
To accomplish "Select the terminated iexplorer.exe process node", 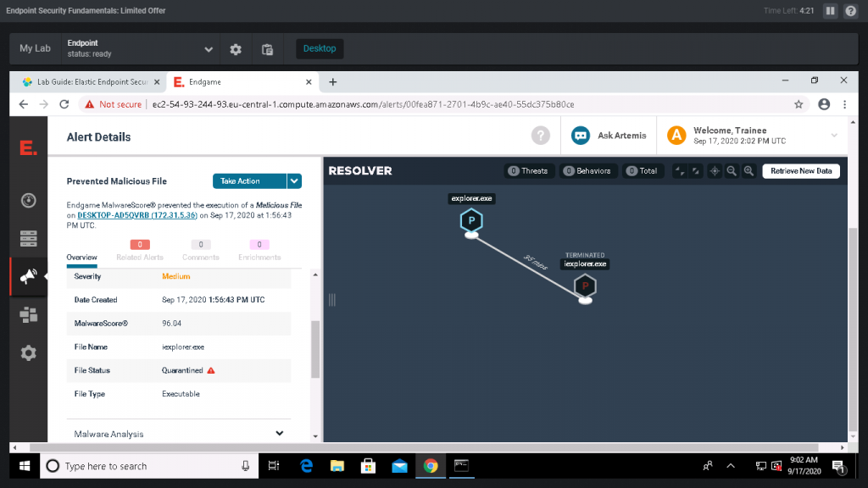I will pos(585,286).
